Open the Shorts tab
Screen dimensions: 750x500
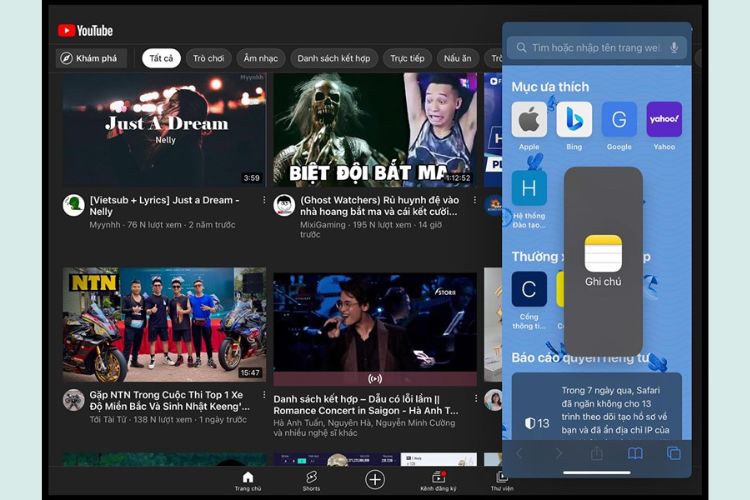(311, 481)
